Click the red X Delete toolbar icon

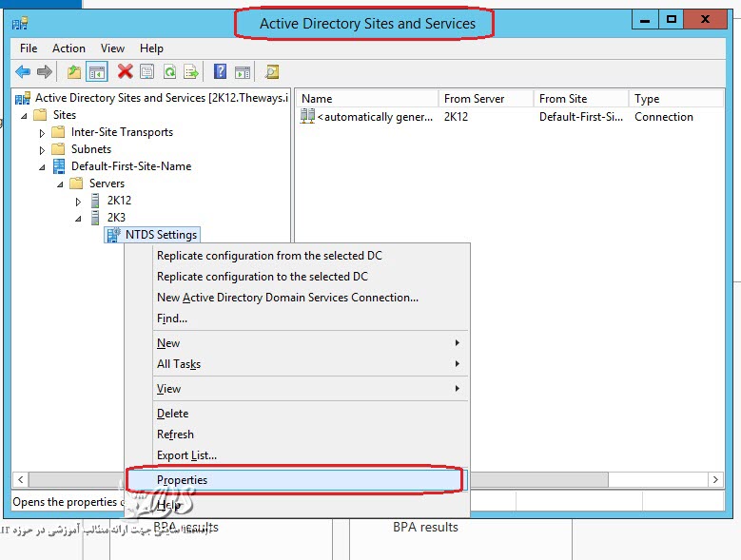(x=125, y=72)
